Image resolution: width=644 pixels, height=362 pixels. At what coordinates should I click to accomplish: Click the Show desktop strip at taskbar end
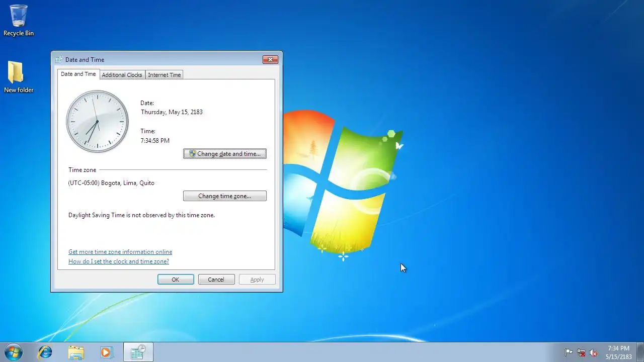(x=640, y=352)
